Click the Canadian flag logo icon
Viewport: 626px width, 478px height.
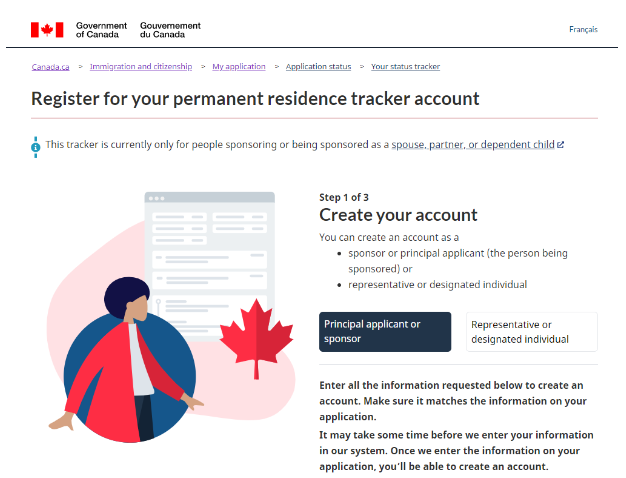pos(47,30)
